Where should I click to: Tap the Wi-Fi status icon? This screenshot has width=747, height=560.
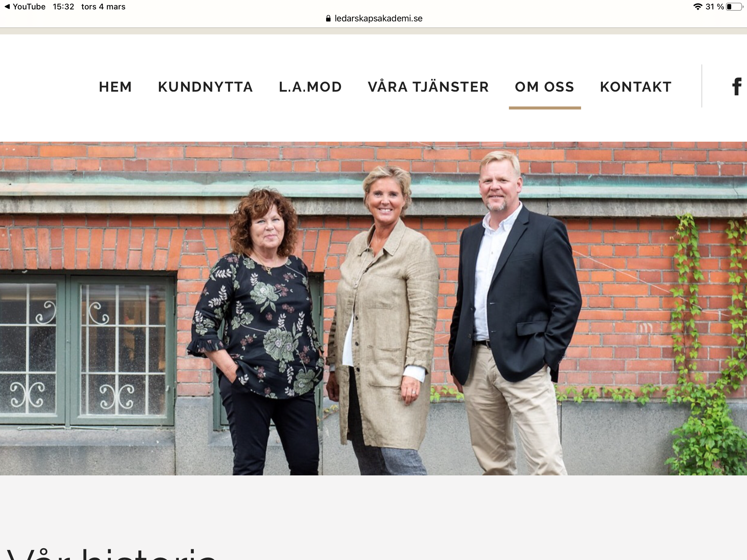(x=698, y=7)
